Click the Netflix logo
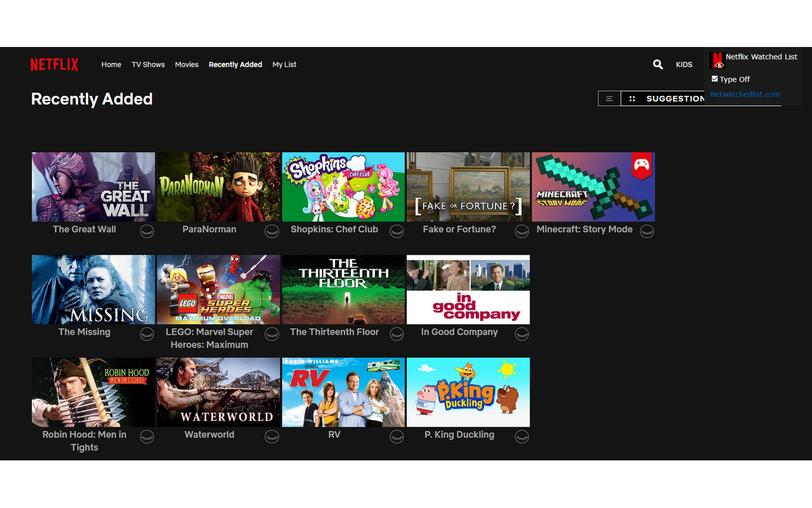Screen dimensions: 812x508 pyautogui.click(x=55, y=65)
